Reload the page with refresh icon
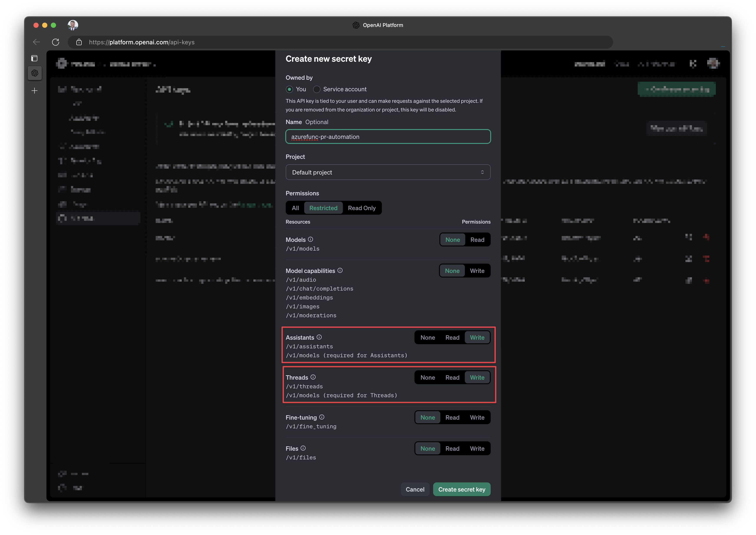Viewport: 756px width, 535px height. [56, 42]
